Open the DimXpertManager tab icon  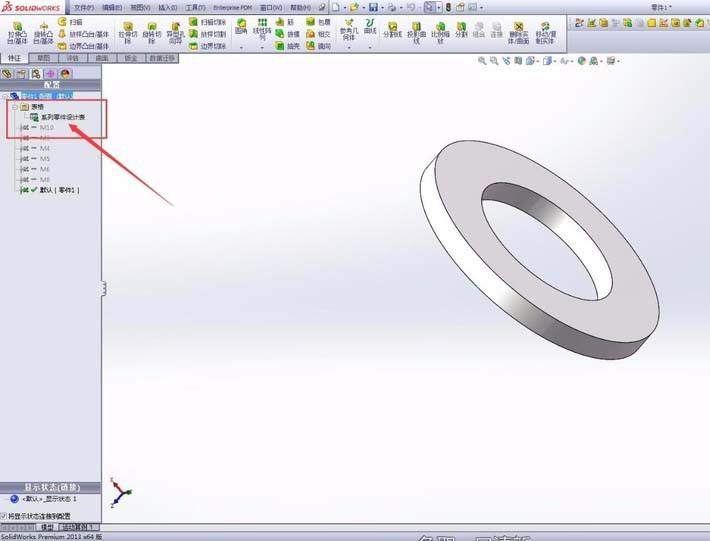point(50,74)
